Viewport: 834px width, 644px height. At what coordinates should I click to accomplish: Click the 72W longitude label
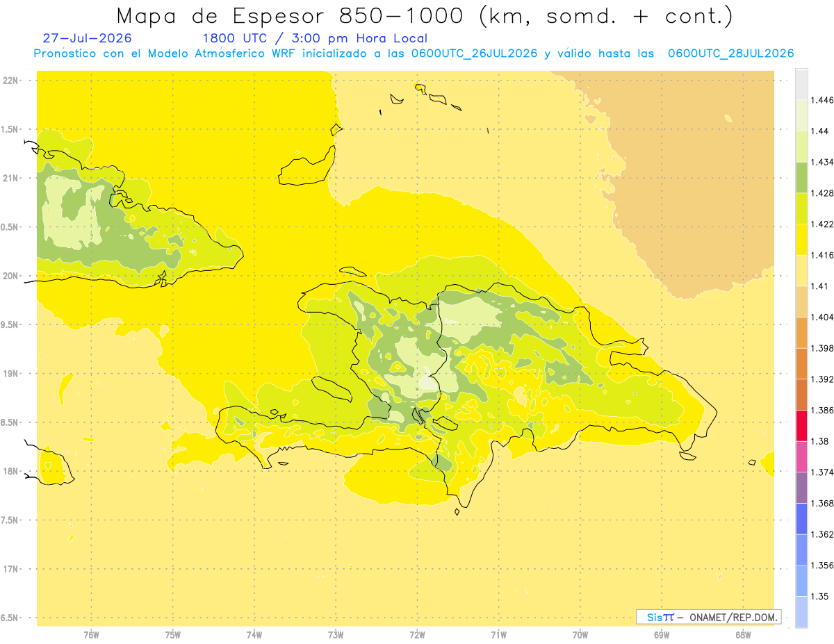(x=418, y=635)
